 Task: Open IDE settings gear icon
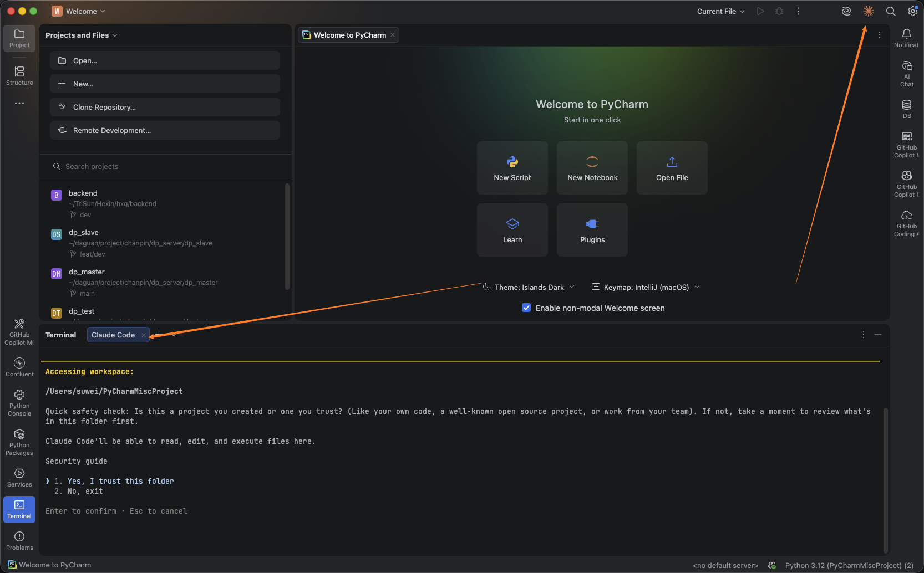click(913, 11)
